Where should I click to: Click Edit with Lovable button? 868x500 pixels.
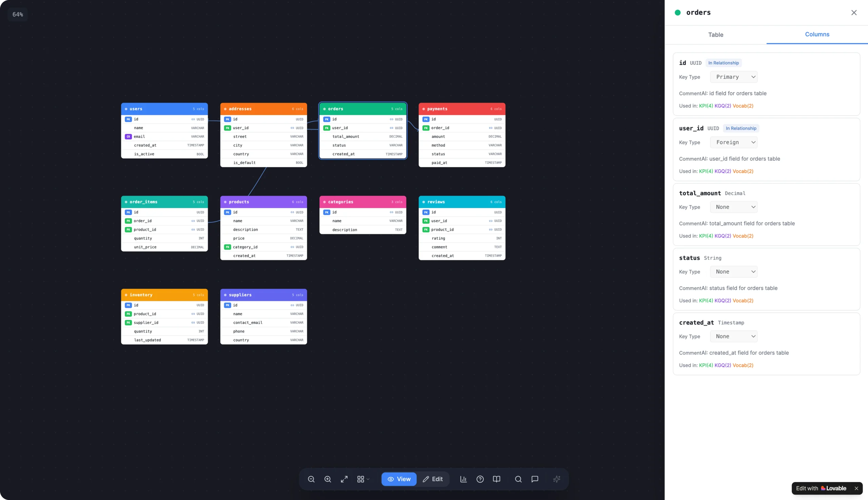pyautogui.click(x=821, y=488)
